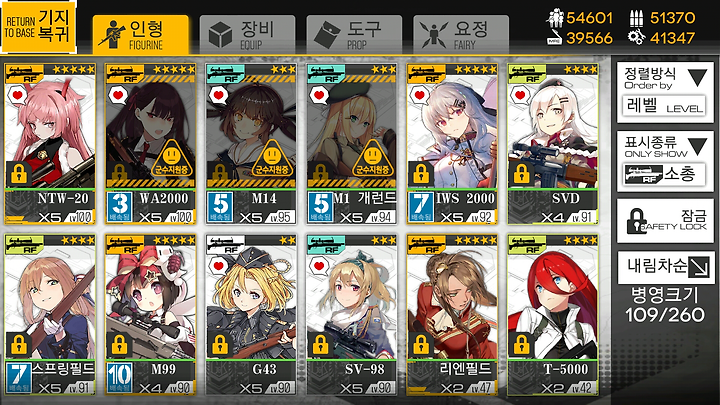Screen dimensions: 720x405
Task: Click the logistics support warning badge on WA2000
Action: (172, 158)
